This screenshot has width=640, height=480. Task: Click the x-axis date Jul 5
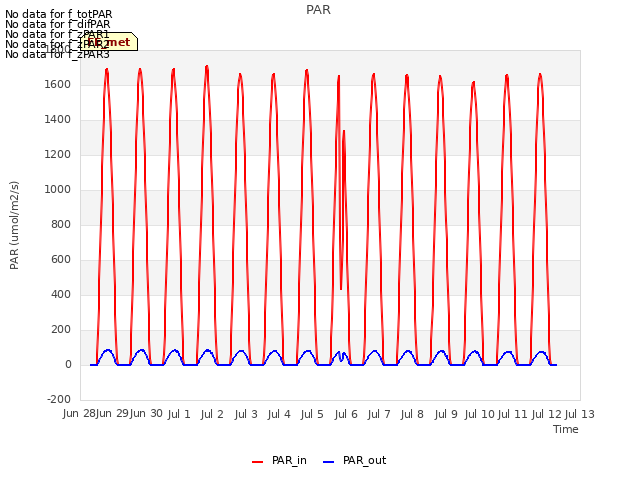tap(312, 414)
